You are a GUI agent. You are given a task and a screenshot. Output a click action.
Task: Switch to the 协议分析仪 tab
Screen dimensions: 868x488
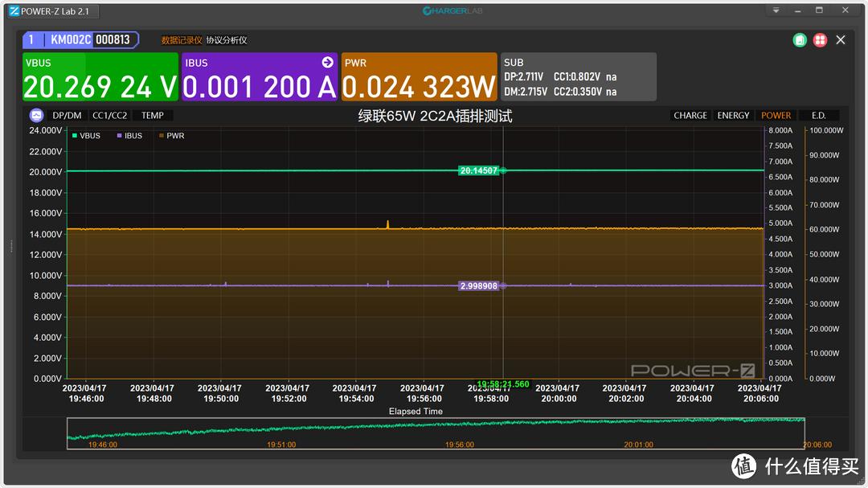(226, 39)
